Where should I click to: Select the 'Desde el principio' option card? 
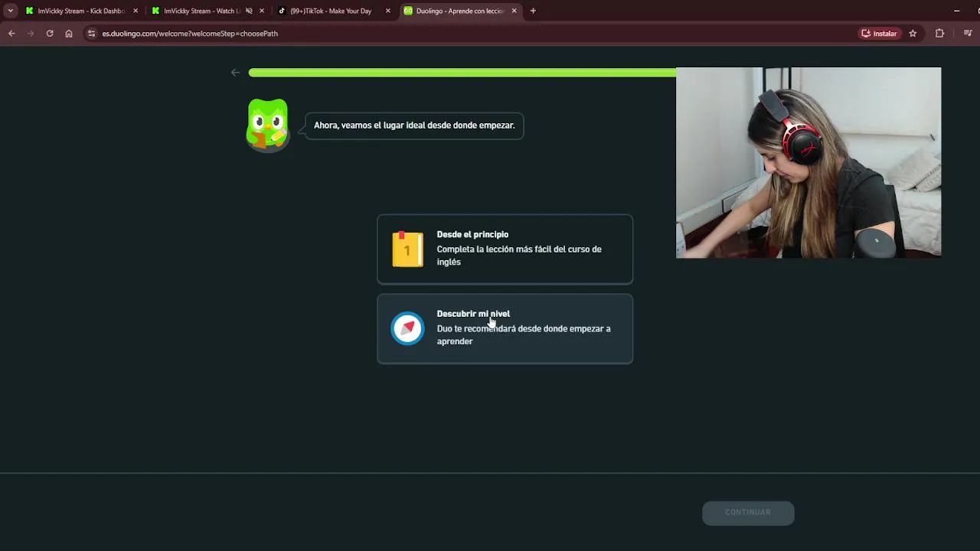[x=505, y=249]
